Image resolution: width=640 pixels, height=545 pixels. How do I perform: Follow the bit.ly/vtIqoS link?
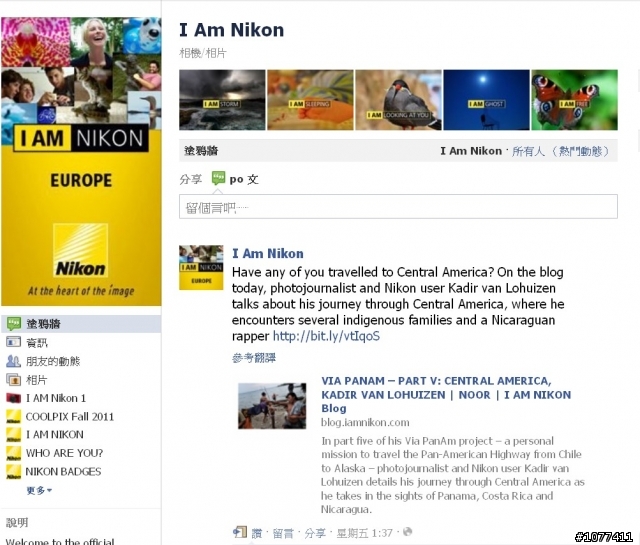coord(326,336)
